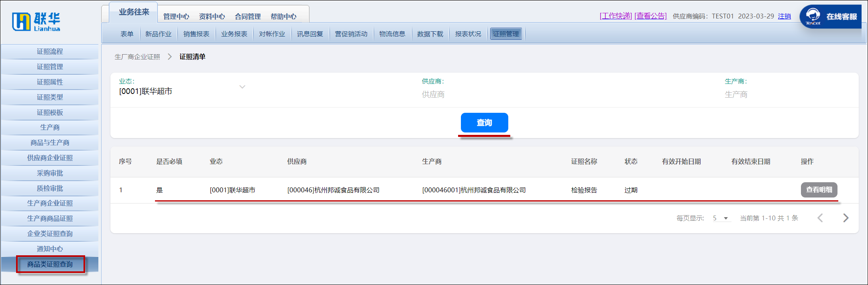Viewport: 868px width, 285px height.
Task: Select the 证照管理 menu item in top bar
Action: point(506,34)
